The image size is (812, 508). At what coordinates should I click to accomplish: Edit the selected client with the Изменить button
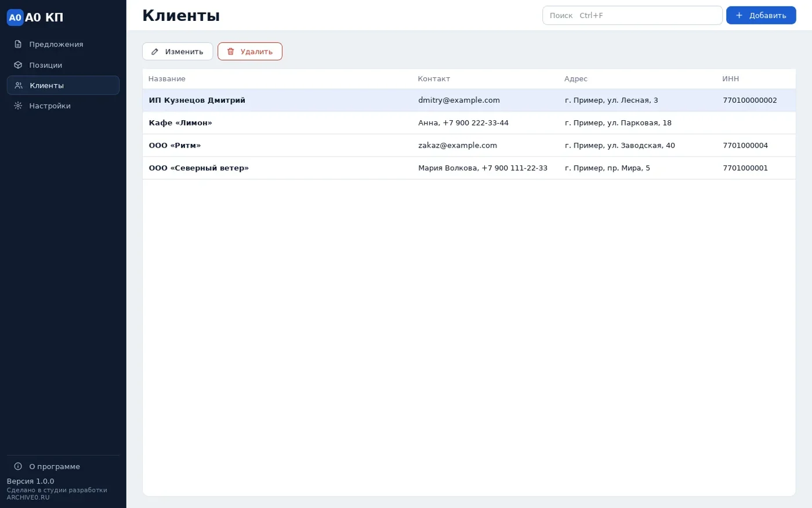click(177, 52)
